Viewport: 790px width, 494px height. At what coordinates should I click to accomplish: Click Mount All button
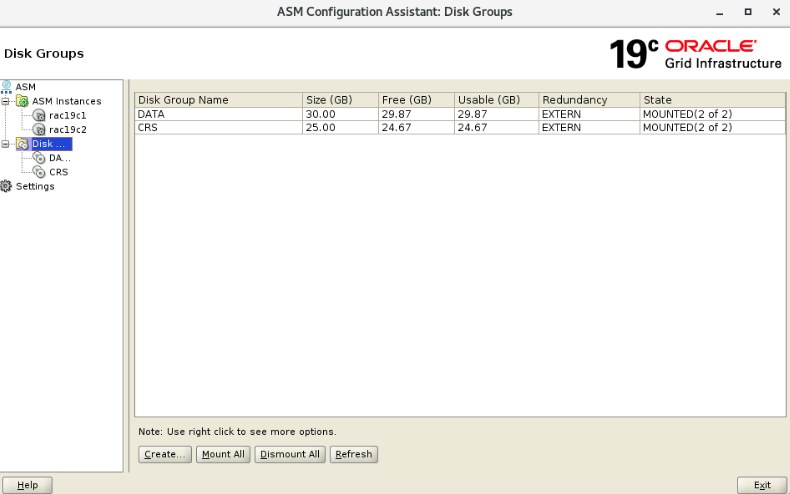tap(223, 454)
